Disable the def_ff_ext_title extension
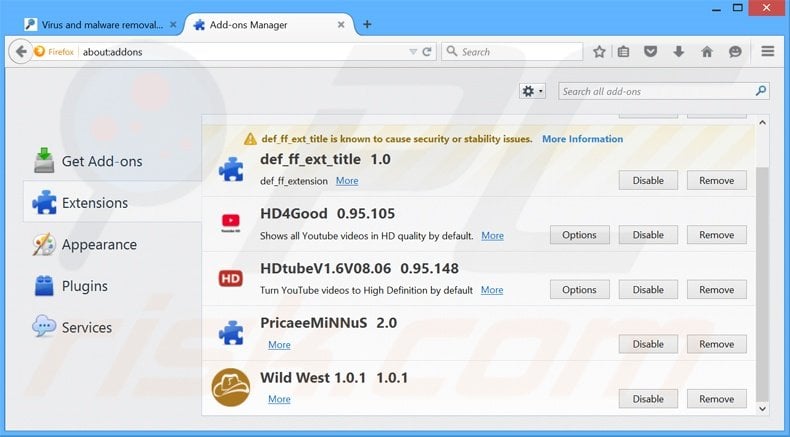This screenshot has width=790, height=437. pos(648,180)
